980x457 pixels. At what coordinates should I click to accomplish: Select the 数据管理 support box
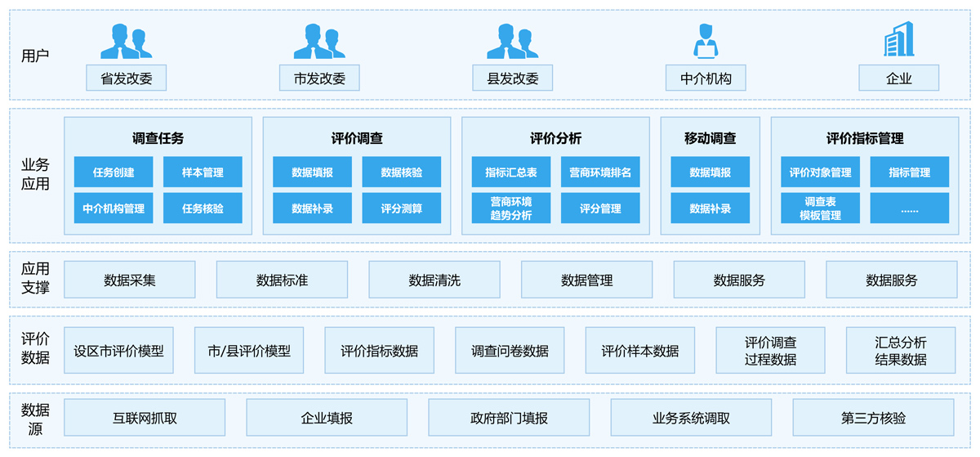click(x=587, y=280)
